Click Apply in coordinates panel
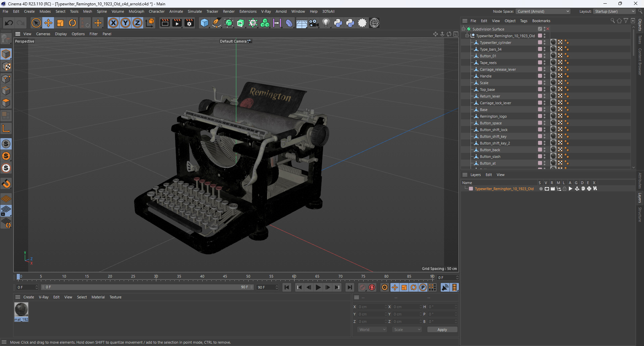644x346 pixels. pos(442,330)
